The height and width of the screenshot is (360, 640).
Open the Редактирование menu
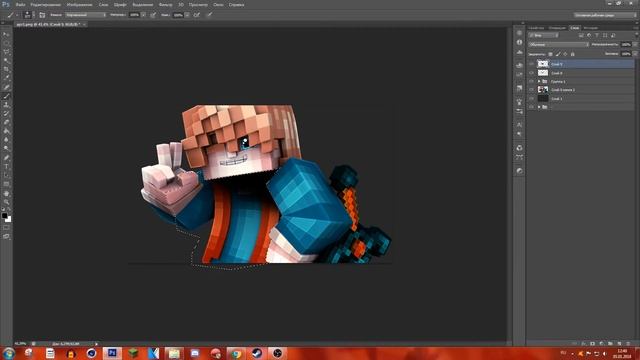(46, 4)
